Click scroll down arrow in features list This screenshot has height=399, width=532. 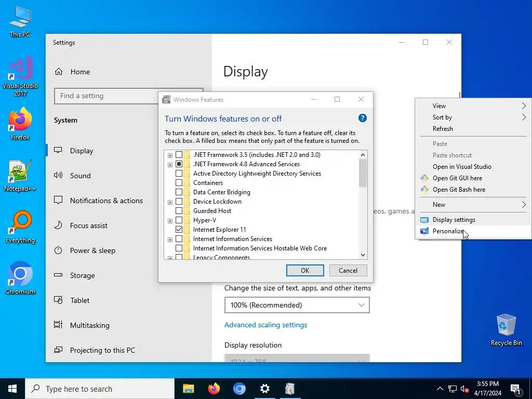point(363,255)
